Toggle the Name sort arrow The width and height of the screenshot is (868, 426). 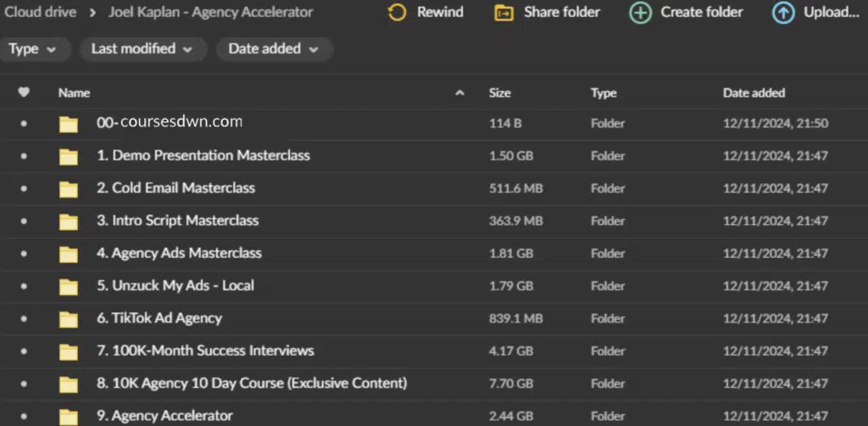click(459, 93)
